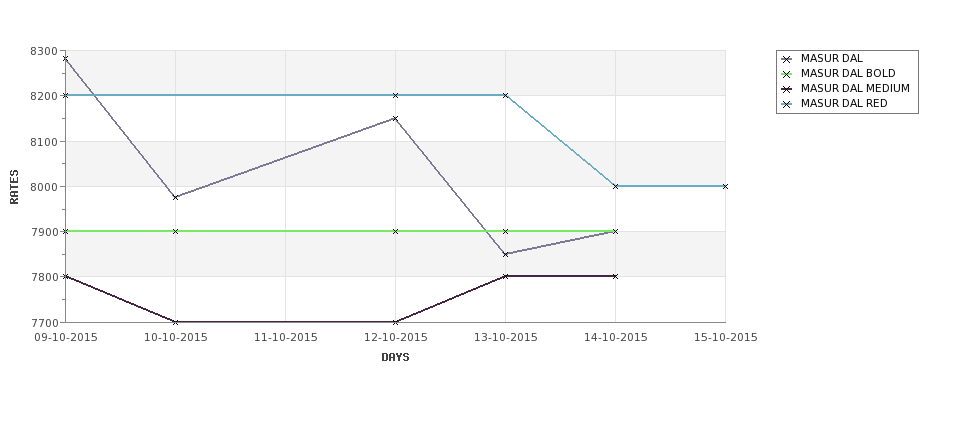Click MASUR DAL RED marker at 8200 on 13-10-2015
975x429 pixels.
506,95
